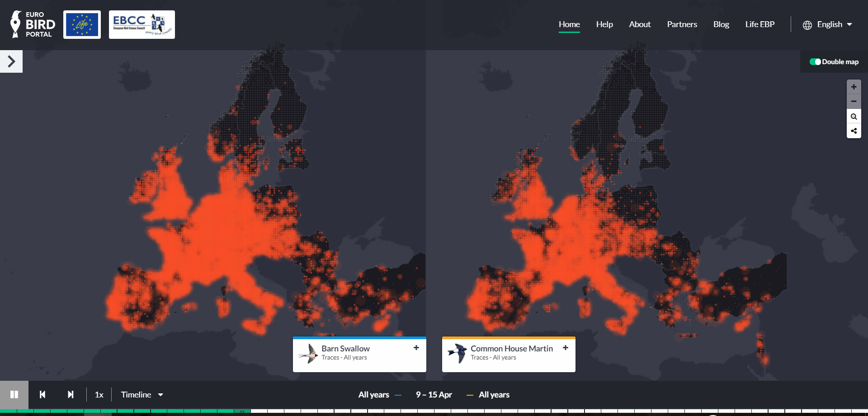This screenshot has height=416, width=868.
Task: Open the Help menu item
Action: click(x=604, y=24)
